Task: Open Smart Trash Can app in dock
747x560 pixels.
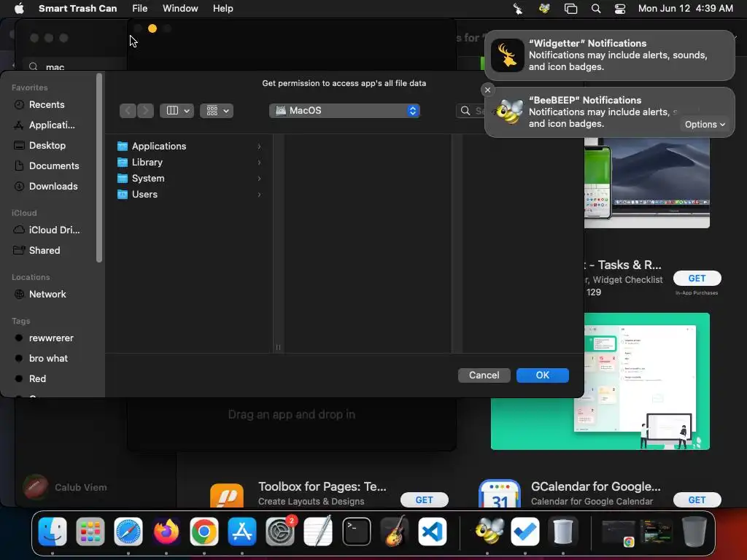Action: click(562, 531)
